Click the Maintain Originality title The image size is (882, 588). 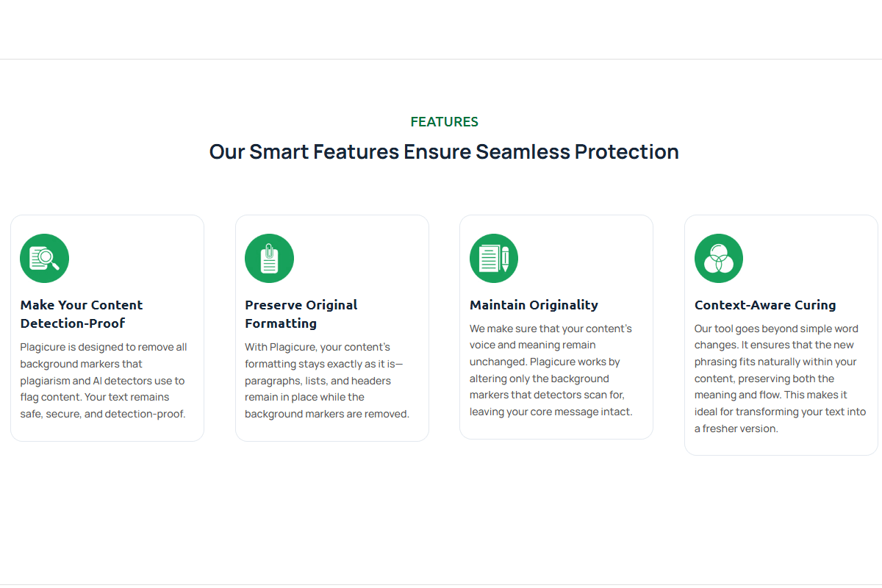pyautogui.click(x=534, y=305)
